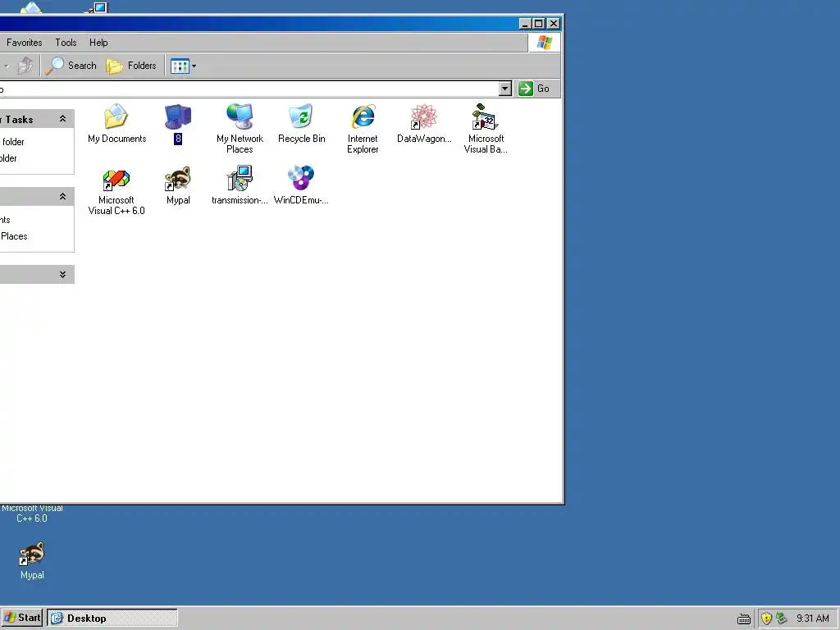
Task: Open the Mypal shortcut inside Explorer window
Action: [178, 179]
